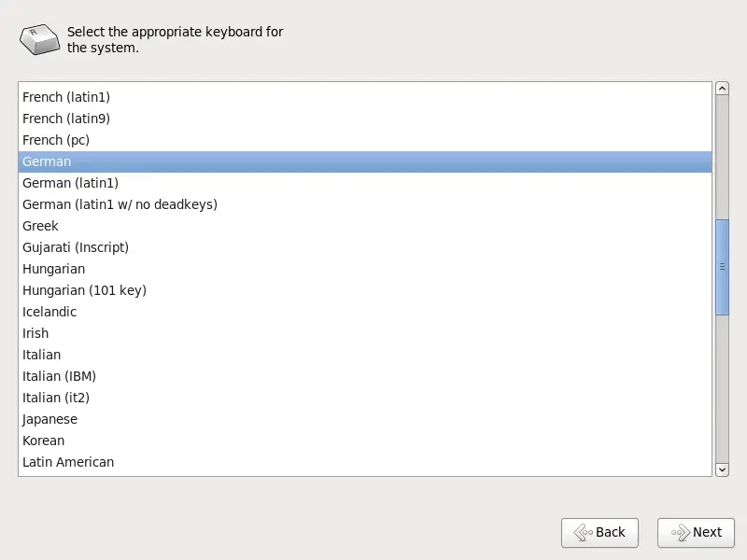Screen dimensions: 747x560
Task: Click the keyboard key icon in header
Action: (39, 39)
